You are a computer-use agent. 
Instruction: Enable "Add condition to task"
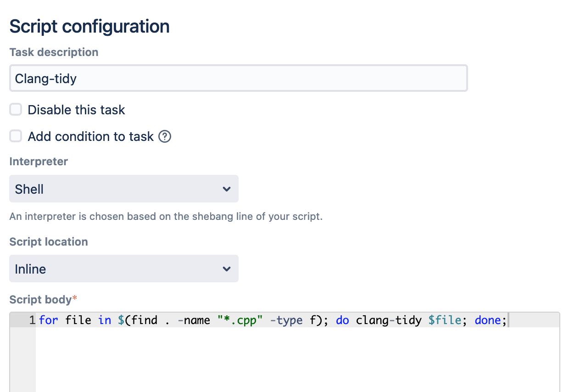[x=15, y=136]
